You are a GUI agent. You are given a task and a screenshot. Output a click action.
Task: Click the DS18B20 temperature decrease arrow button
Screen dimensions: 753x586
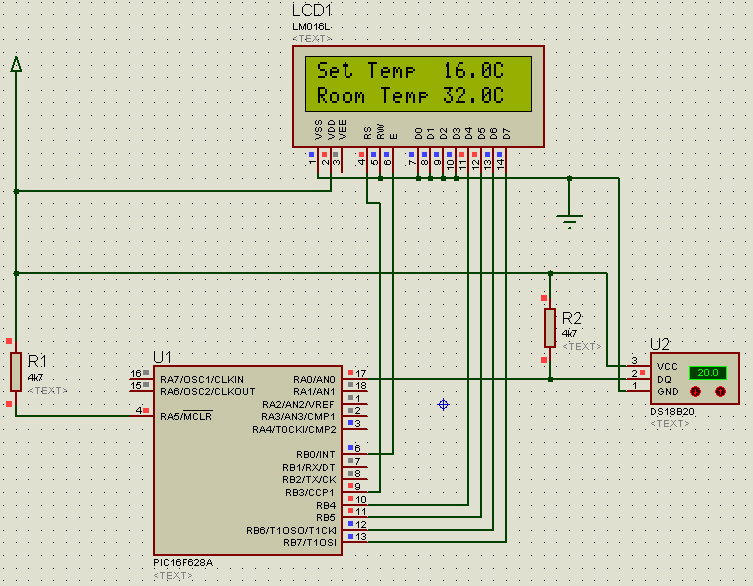click(695, 392)
